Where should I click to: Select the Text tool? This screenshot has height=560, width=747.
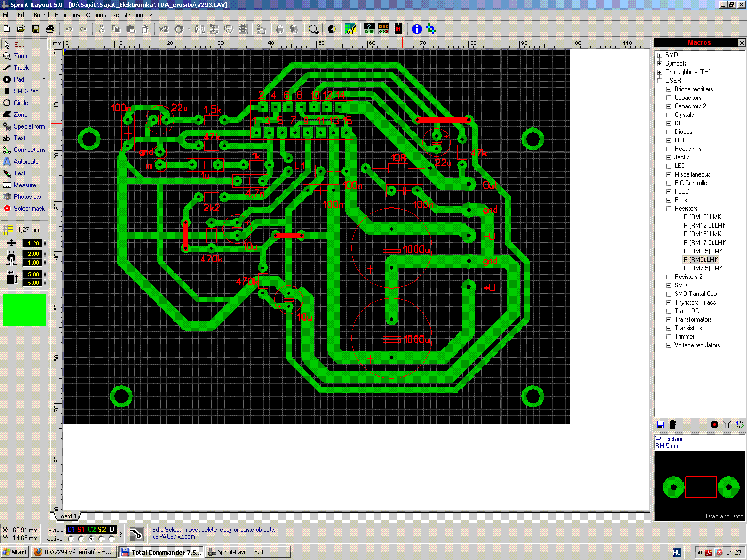coord(25,138)
